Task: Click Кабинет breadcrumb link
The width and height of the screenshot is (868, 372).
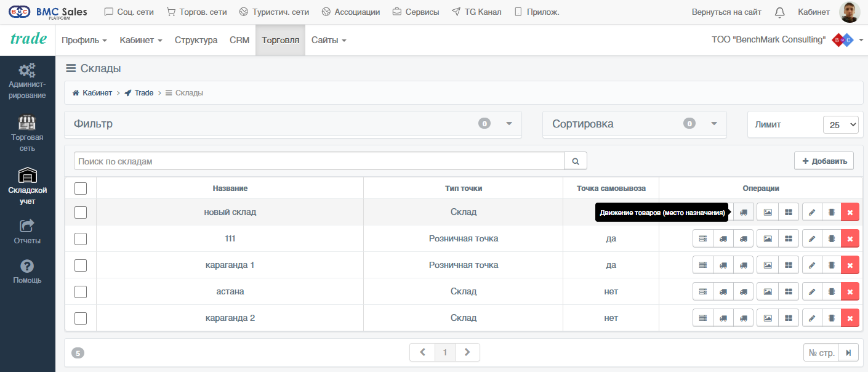Action: point(92,93)
